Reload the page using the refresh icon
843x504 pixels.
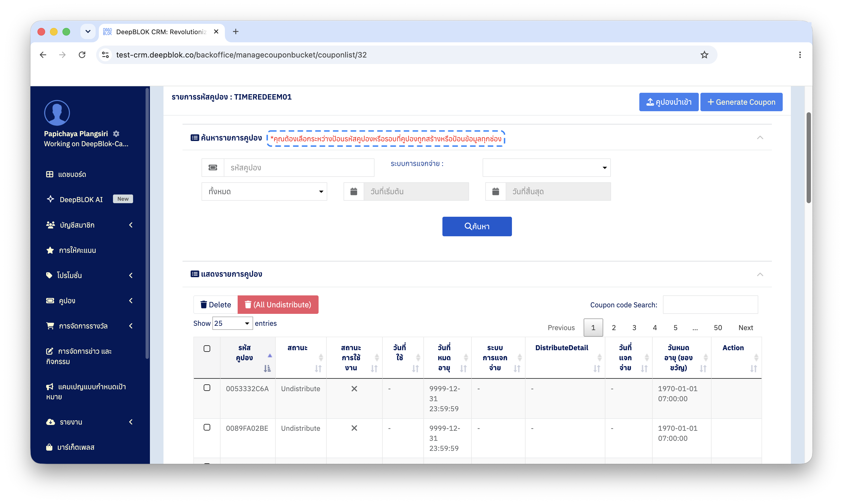point(82,55)
